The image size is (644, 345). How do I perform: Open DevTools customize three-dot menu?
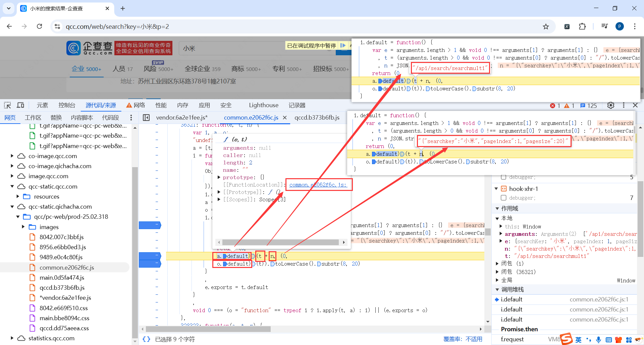(624, 105)
